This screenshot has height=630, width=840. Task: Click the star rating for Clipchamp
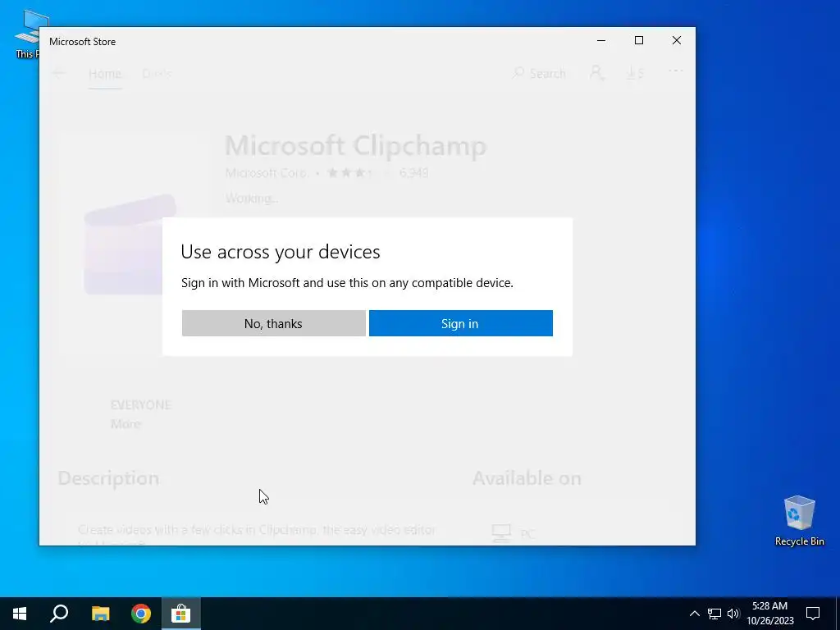coord(358,172)
